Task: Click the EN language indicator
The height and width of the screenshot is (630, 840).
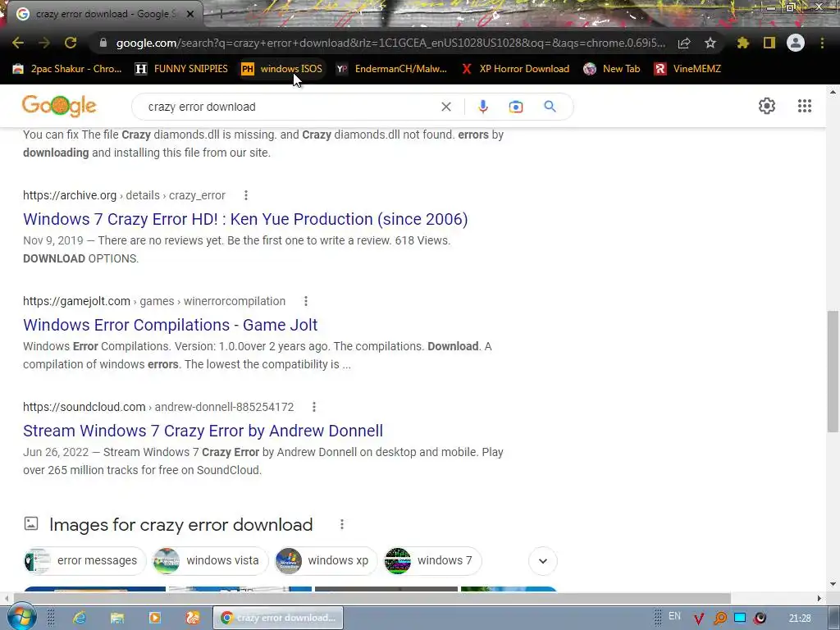Action: pyautogui.click(x=674, y=616)
